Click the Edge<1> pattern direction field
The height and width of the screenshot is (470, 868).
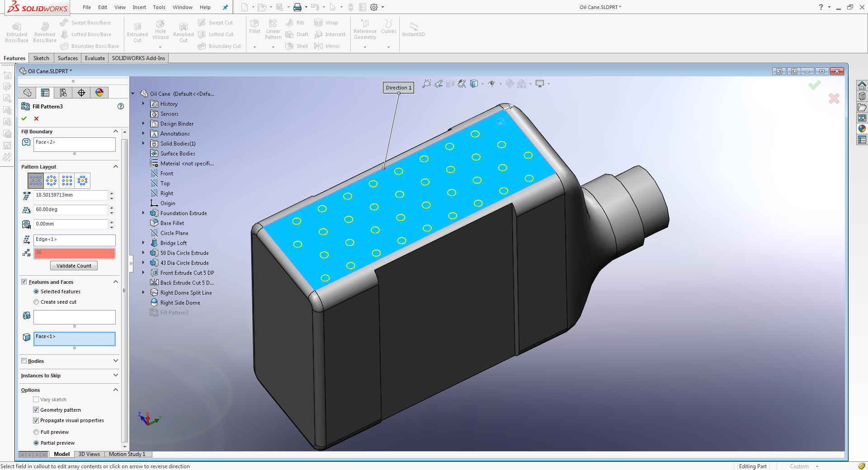75,240
